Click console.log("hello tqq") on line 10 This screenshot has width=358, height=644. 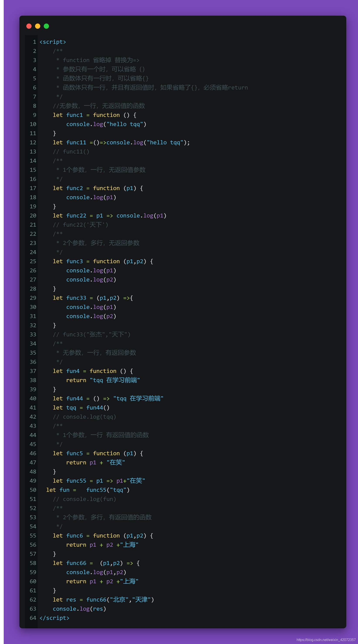coord(106,124)
